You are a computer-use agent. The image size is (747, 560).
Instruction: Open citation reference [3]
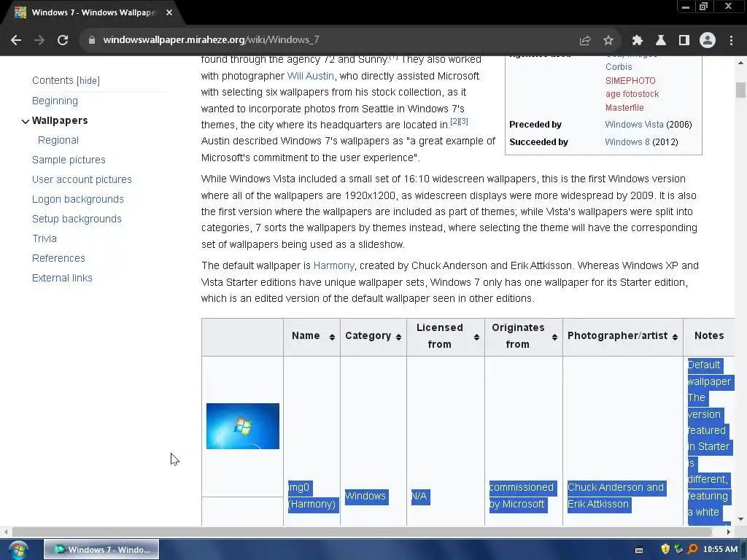click(x=463, y=122)
